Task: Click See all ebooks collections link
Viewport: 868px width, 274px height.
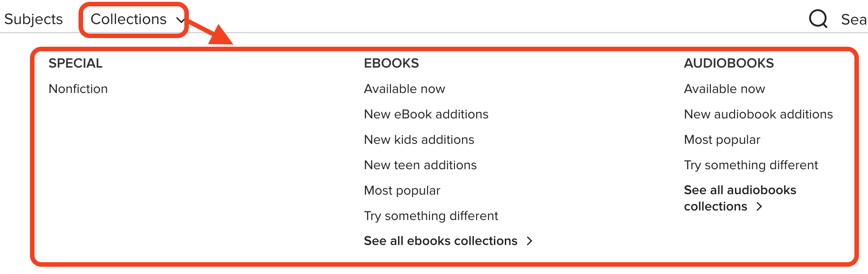Action: pyautogui.click(x=440, y=241)
